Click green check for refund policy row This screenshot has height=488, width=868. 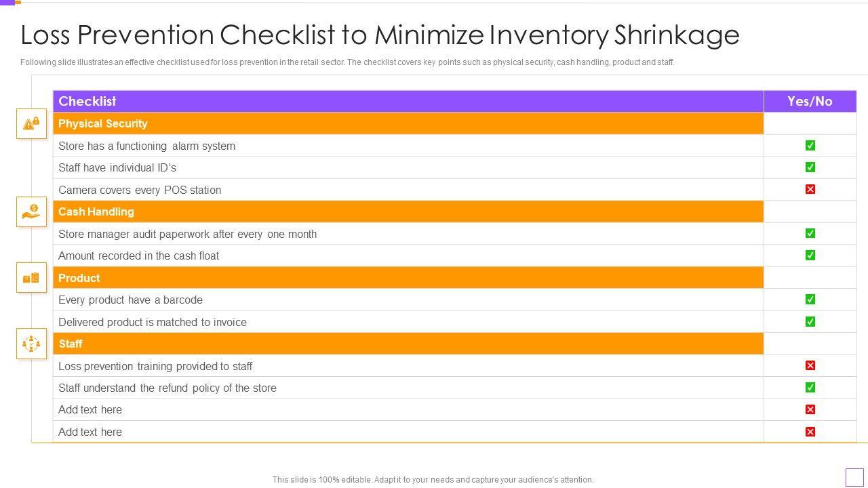[810, 388]
